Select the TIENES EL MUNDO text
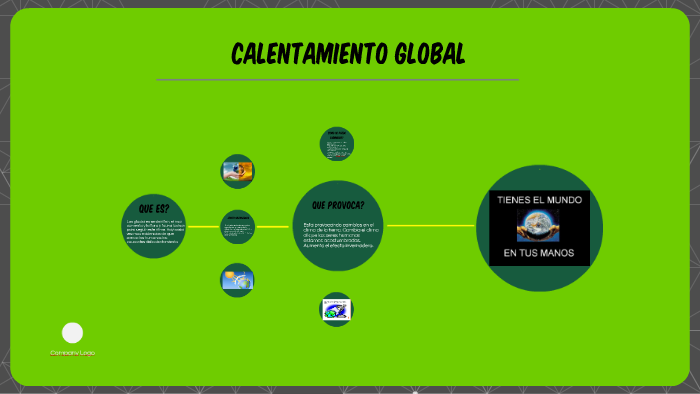 [x=539, y=200]
